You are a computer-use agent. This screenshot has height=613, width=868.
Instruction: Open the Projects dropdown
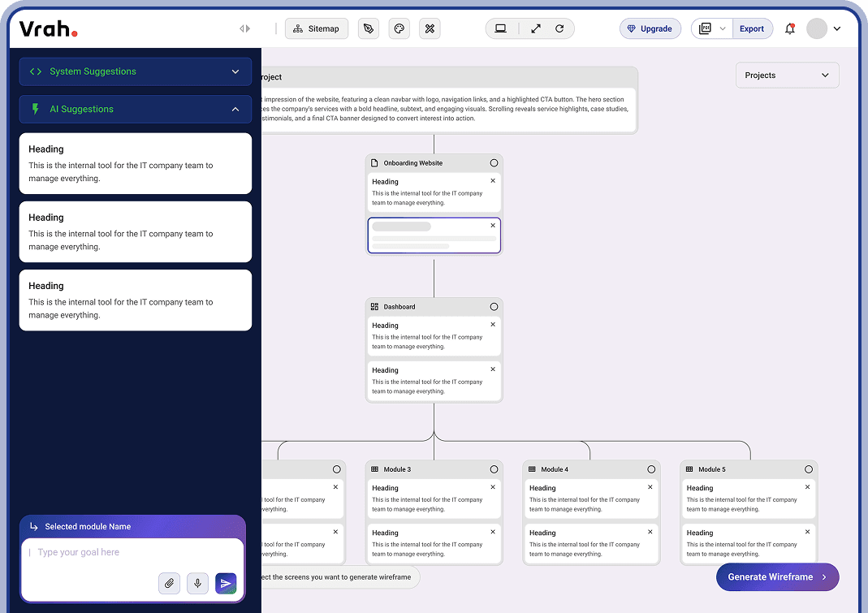tap(786, 75)
